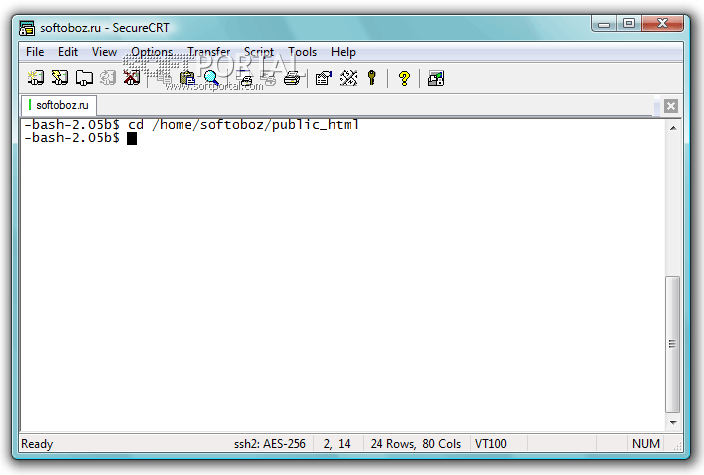Click the terminal scrollbar up arrow
Screen dimensions: 704x475
[x=673, y=128]
